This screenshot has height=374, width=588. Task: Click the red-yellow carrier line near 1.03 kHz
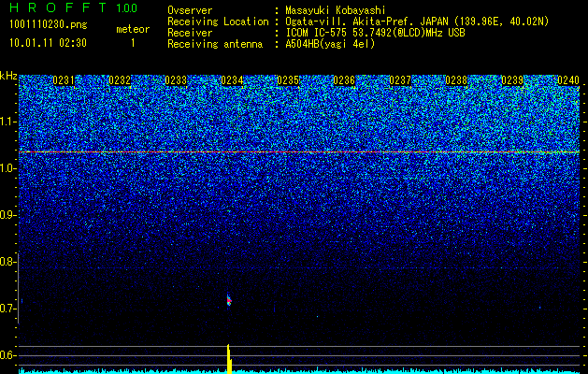[x=299, y=151]
